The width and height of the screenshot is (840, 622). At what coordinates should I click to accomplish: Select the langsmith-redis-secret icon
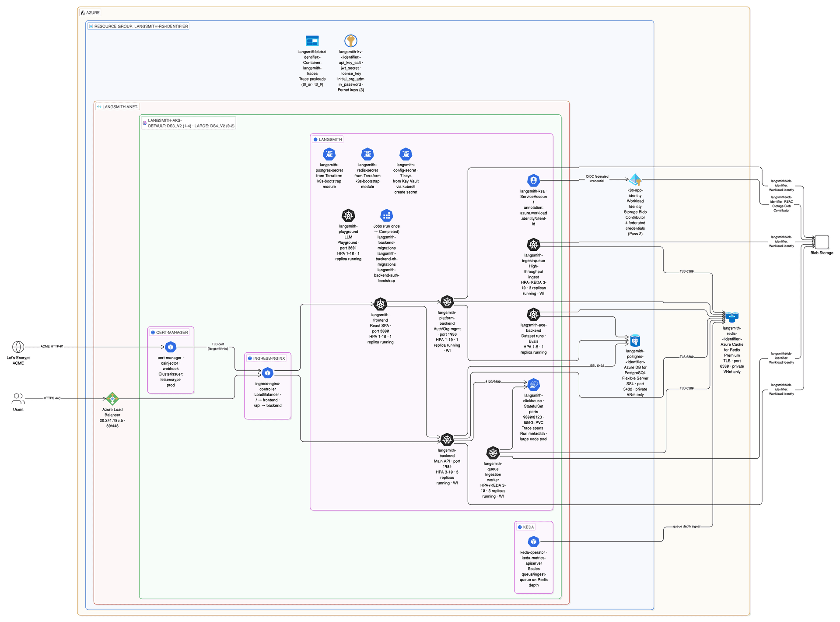tap(367, 154)
